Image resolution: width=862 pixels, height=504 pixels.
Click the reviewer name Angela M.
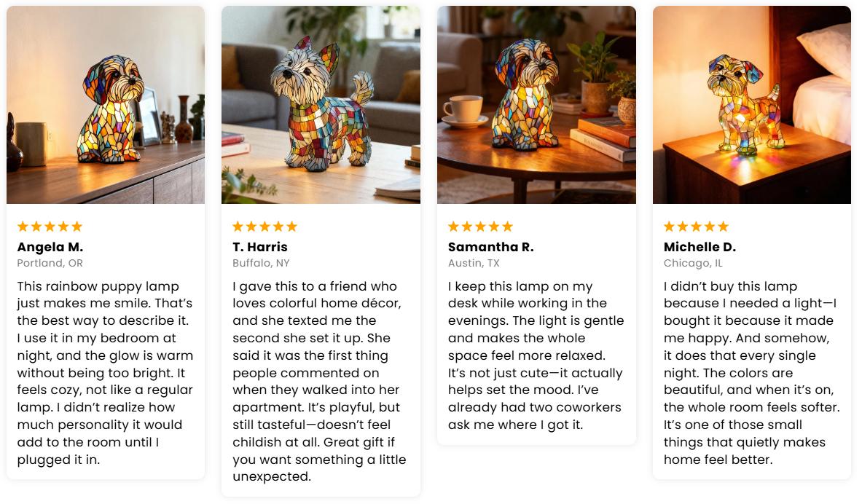tap(50, 247)
